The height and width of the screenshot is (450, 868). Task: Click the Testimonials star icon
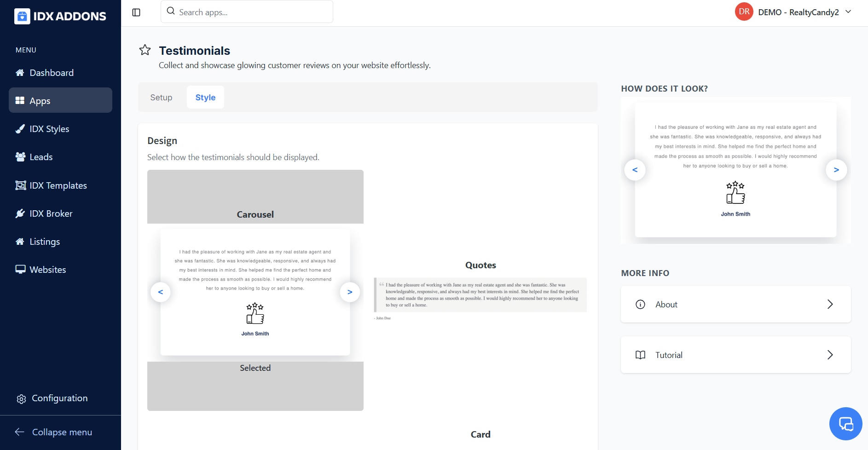coord(145,50)
